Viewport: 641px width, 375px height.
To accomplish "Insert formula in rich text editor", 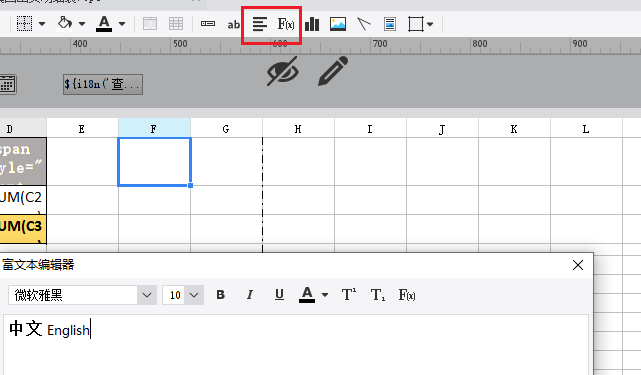I will coord(407,294).
